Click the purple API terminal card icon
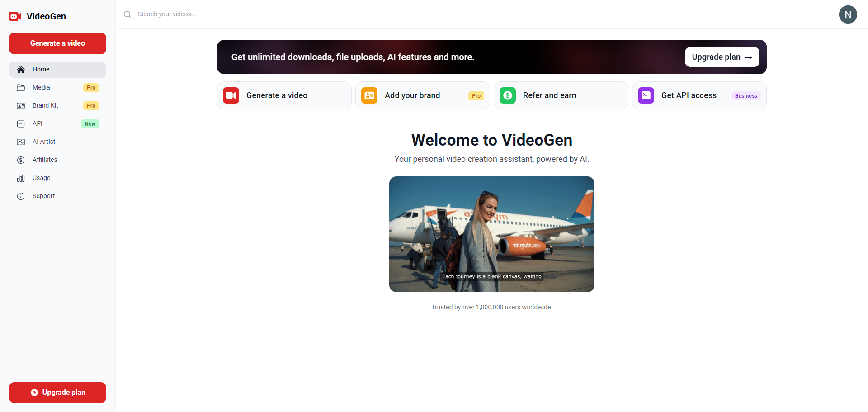The image size is (868, 412). click(x=646, y=95)
